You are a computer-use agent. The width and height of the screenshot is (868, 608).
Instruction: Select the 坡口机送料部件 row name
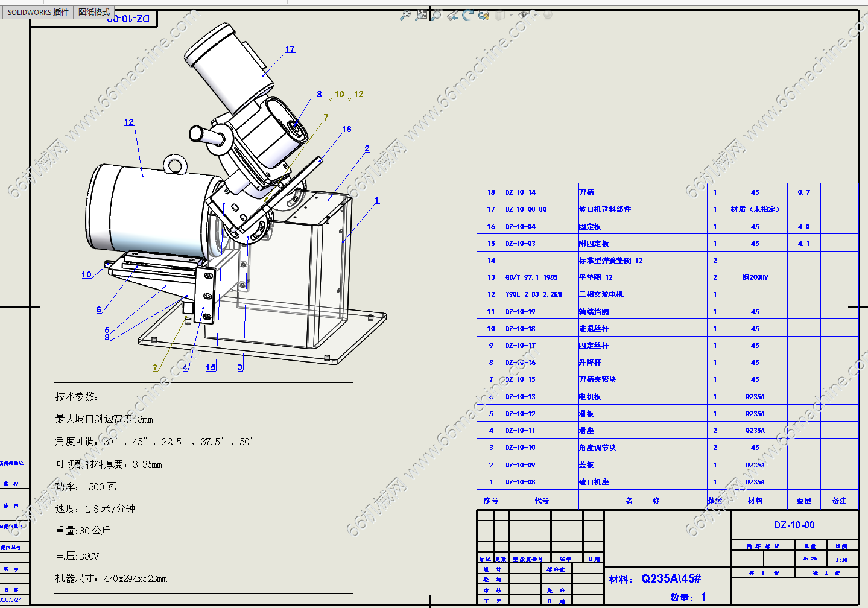click(604, 209)
